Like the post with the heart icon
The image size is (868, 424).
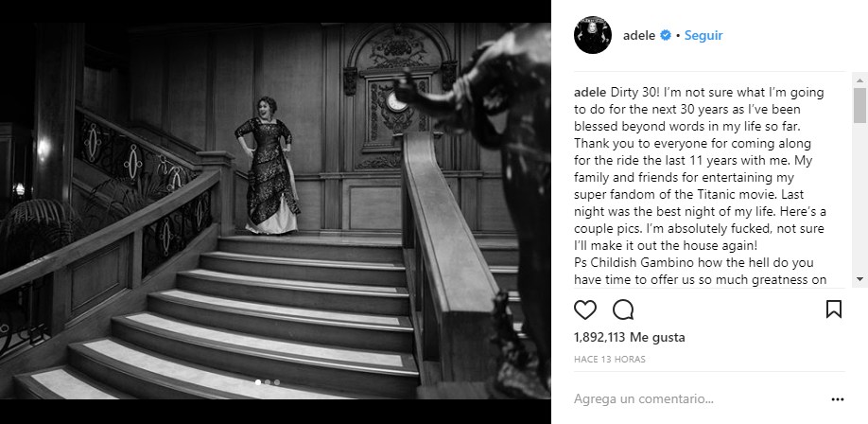point(584,309)
